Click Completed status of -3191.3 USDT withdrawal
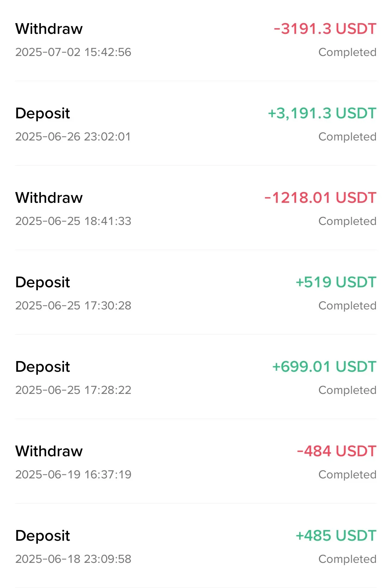 click(347, 52)
